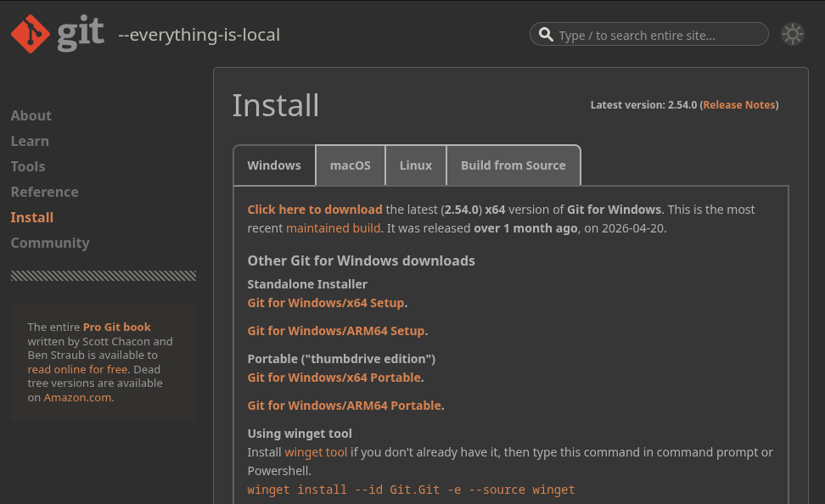Click the 'Latest version: 2.54.0' text
Screen dimensions: 825x504
point(643,104)
